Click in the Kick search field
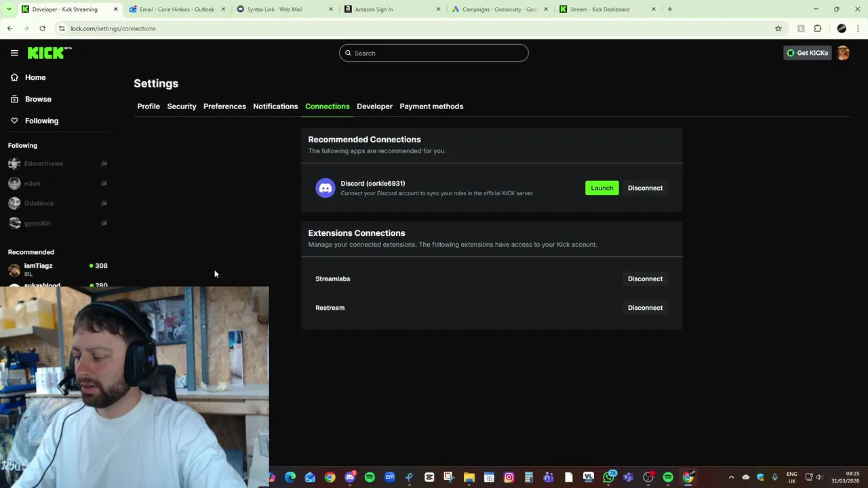The height and width of the screenshot is (488, 868). click(434, 53)
